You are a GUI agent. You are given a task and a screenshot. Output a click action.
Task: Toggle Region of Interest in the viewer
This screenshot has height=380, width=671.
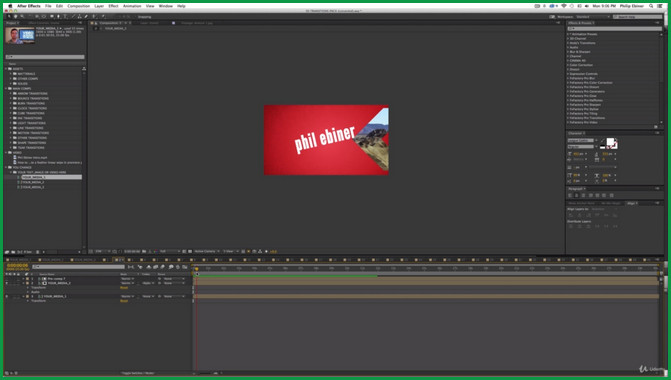(x=184, y=251)
